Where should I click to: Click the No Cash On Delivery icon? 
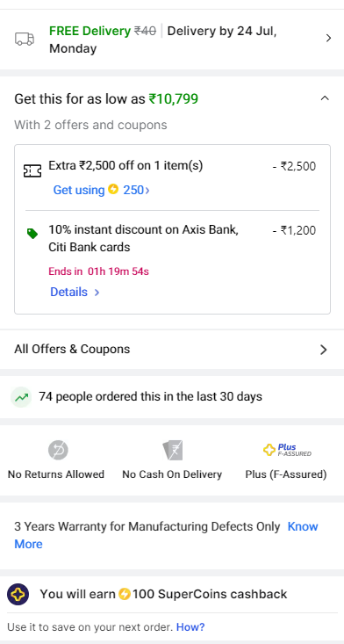(172, 450)
